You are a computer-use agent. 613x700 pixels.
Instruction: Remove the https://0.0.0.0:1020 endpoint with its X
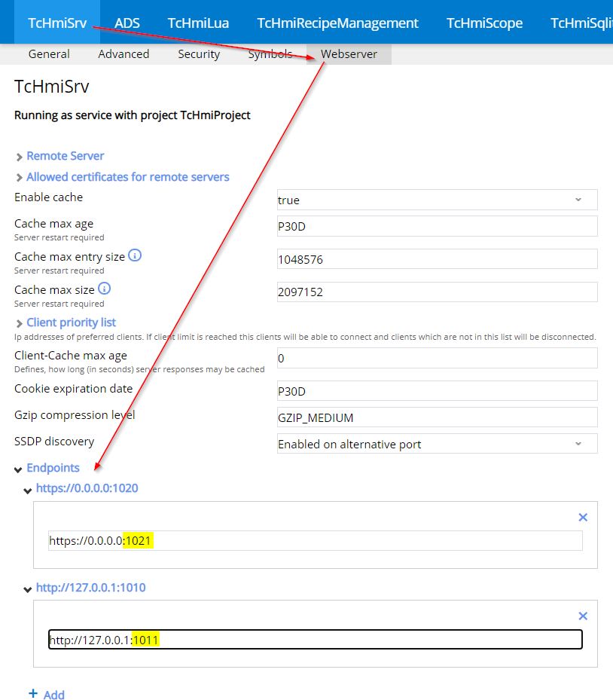[x=583, y=518]
